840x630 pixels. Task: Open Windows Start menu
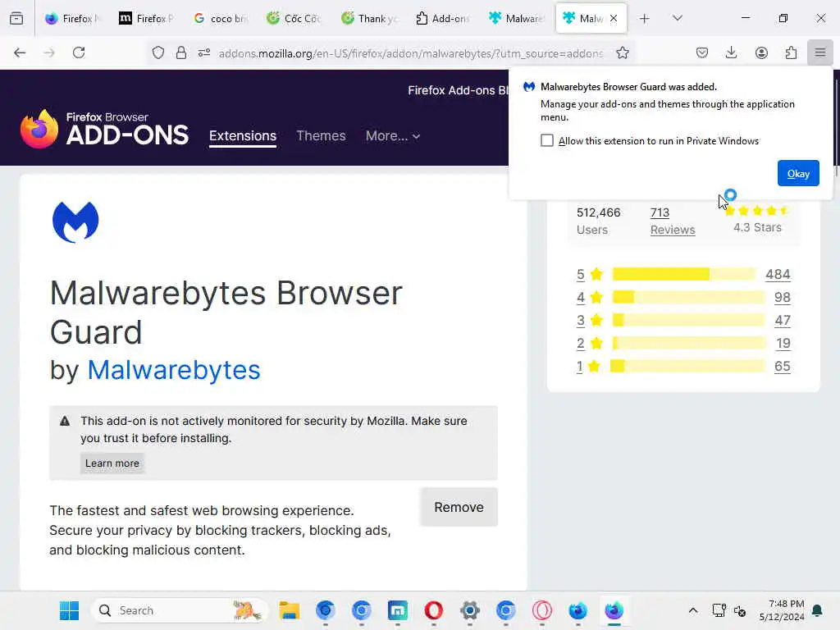point(69,610)
